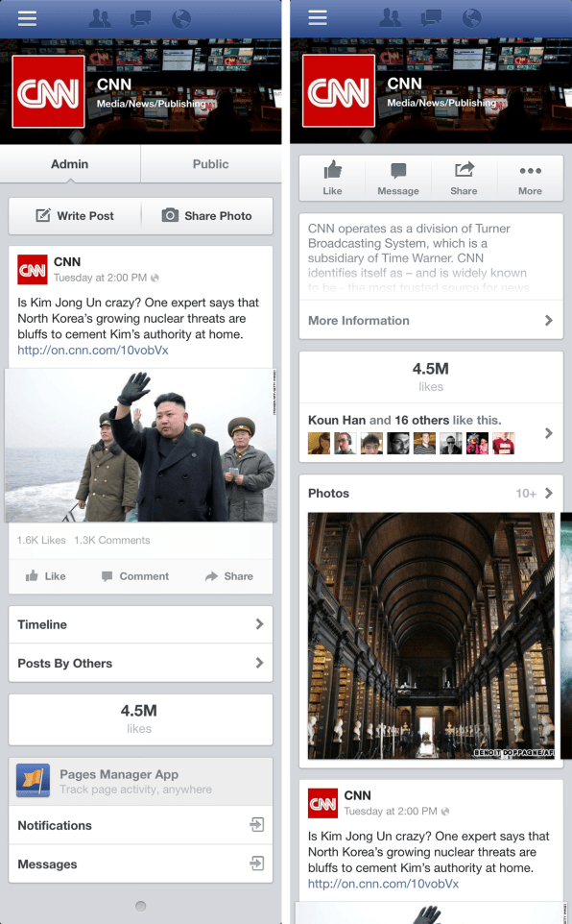Tap the Write Post button

[75, 216]
